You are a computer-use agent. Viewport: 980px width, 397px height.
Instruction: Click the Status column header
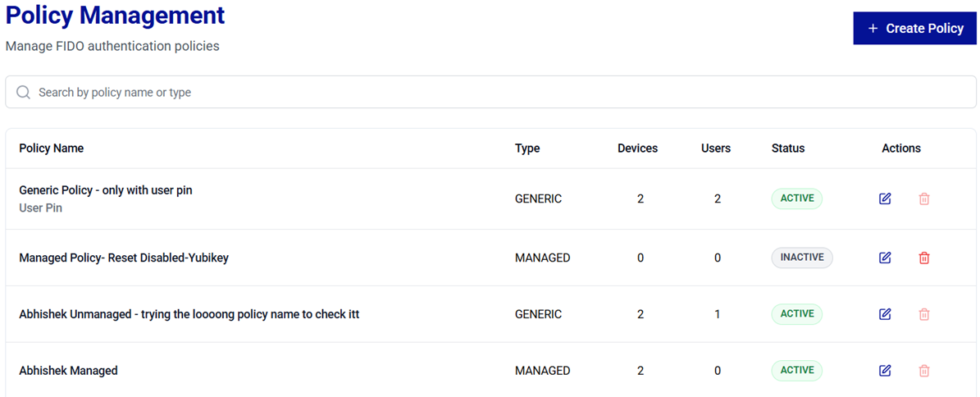pos(788,148)
